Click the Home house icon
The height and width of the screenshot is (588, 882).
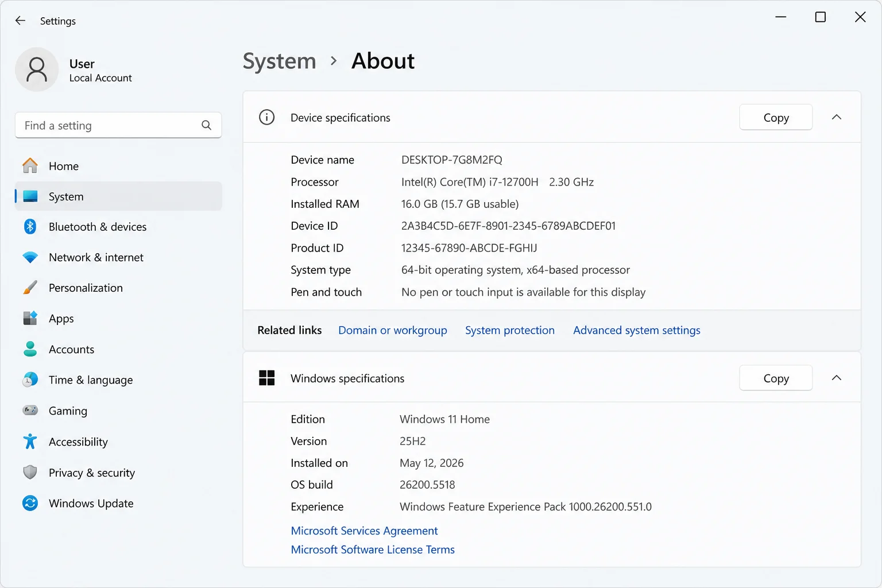(x=30, y=166)
